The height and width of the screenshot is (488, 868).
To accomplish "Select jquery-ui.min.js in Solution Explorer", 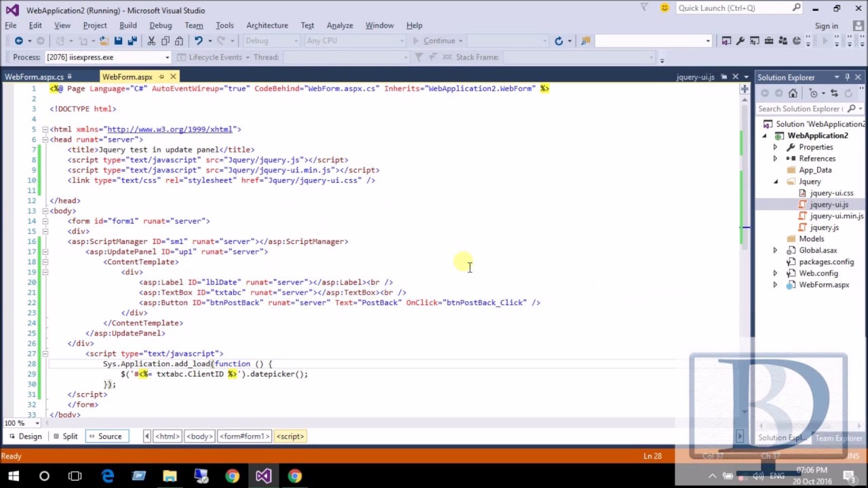I will (836, 216).
